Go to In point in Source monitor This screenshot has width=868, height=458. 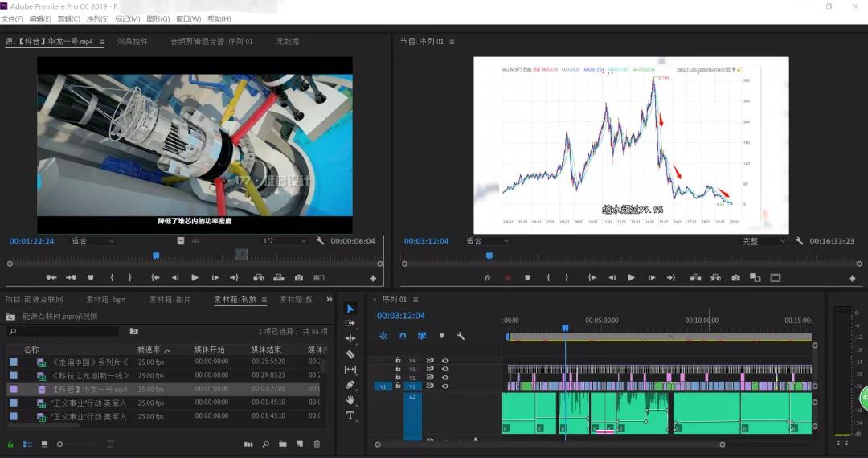tap(156, 278)
